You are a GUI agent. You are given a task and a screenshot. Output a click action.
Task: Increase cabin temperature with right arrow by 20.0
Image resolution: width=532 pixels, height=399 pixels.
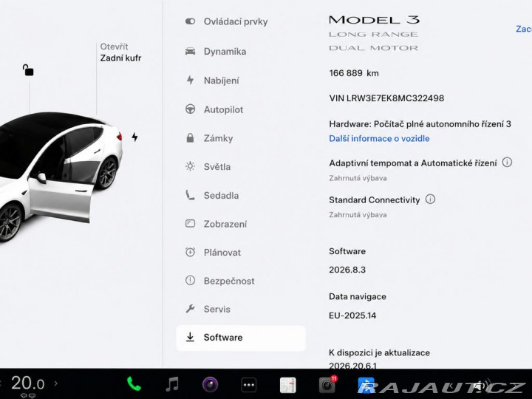coord(56,383)
